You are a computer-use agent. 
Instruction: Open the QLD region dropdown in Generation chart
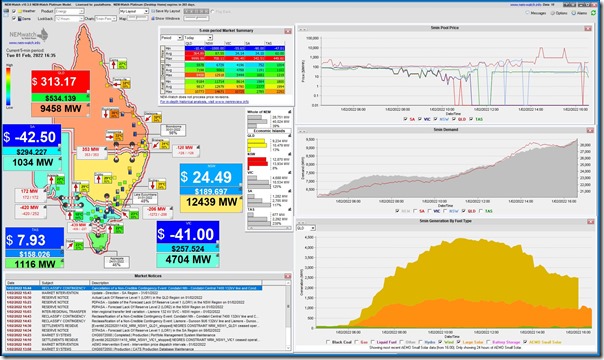click(x=306, y=228)
